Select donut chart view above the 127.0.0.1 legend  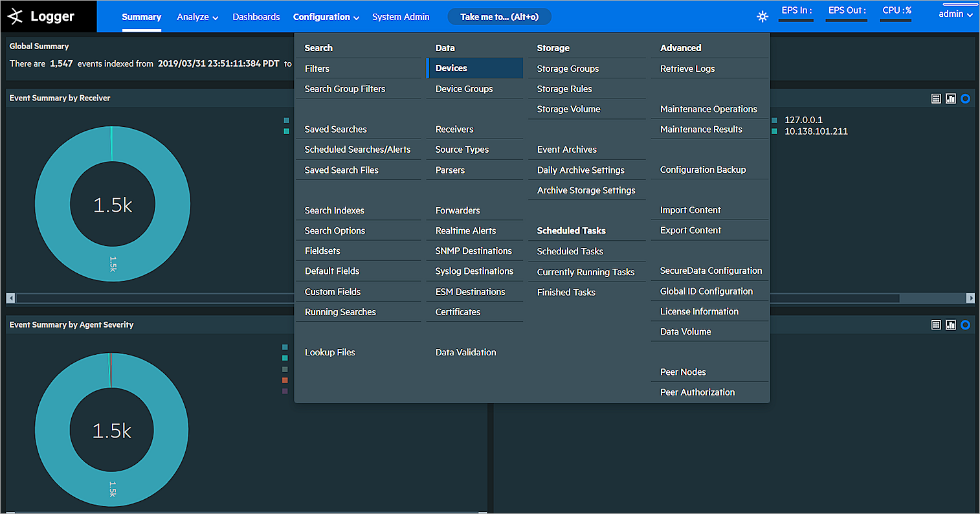click(x=965, y=98)
